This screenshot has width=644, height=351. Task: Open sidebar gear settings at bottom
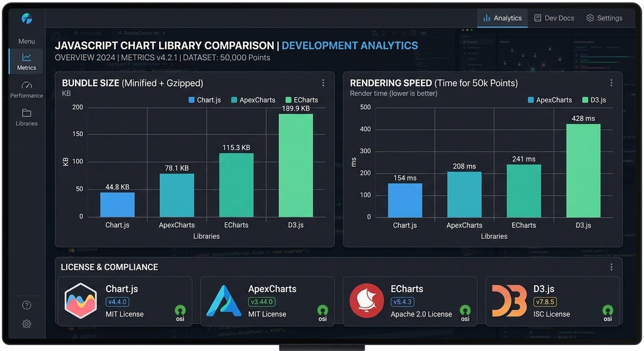point(27,324)
